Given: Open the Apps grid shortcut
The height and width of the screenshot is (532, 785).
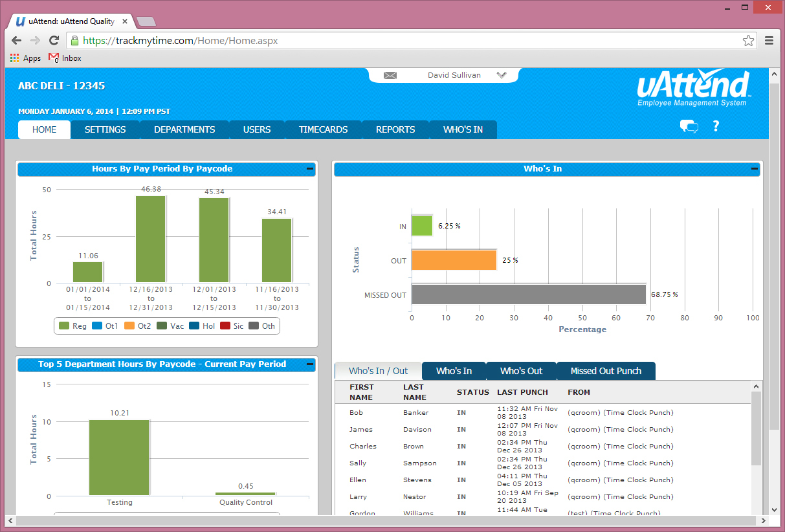Looking at the screenshot, I should coord(26,58).
